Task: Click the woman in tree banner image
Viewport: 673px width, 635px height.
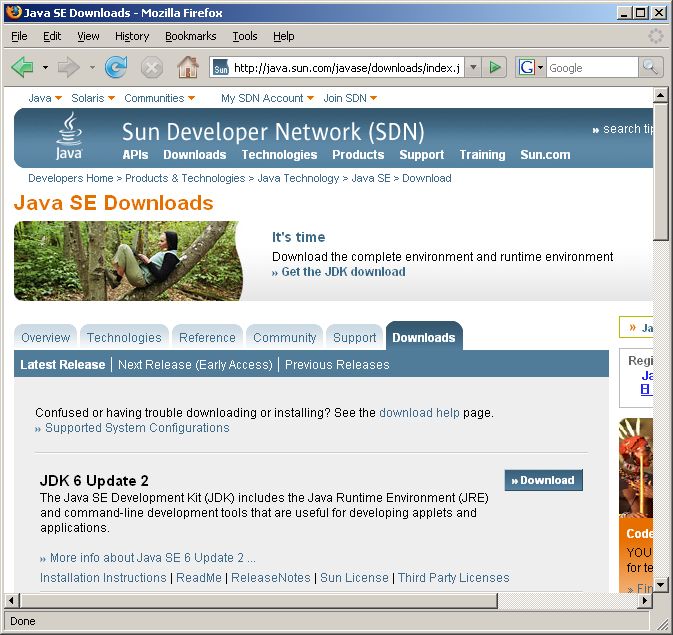Action: (x=128, y=261)
